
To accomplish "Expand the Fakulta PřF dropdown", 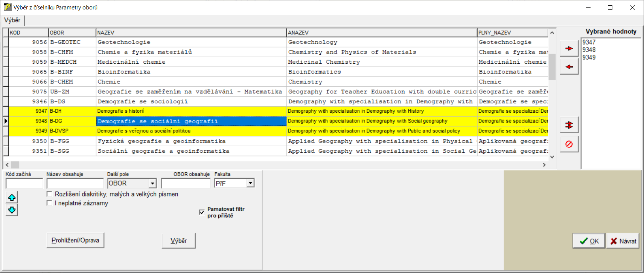I will [250, 183].
